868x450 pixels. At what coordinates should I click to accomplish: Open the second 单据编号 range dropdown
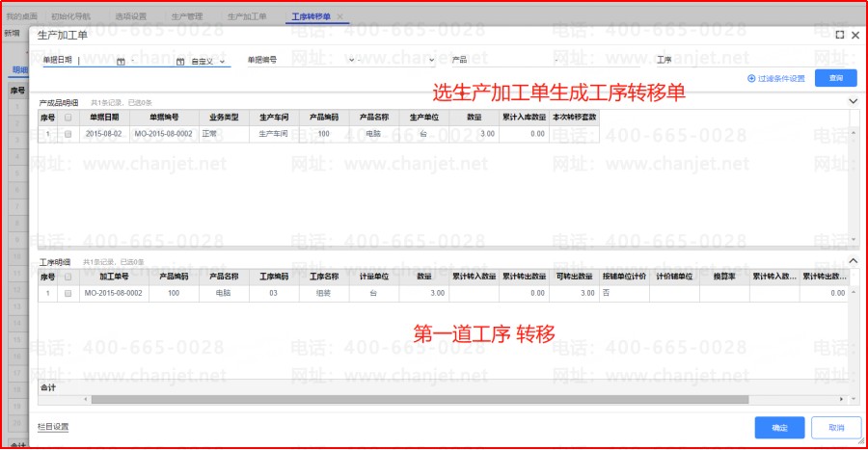click(432, 60)
